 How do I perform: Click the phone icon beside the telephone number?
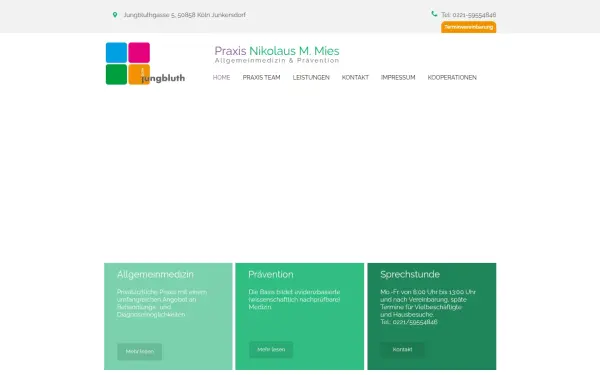[x=434, y=14]
